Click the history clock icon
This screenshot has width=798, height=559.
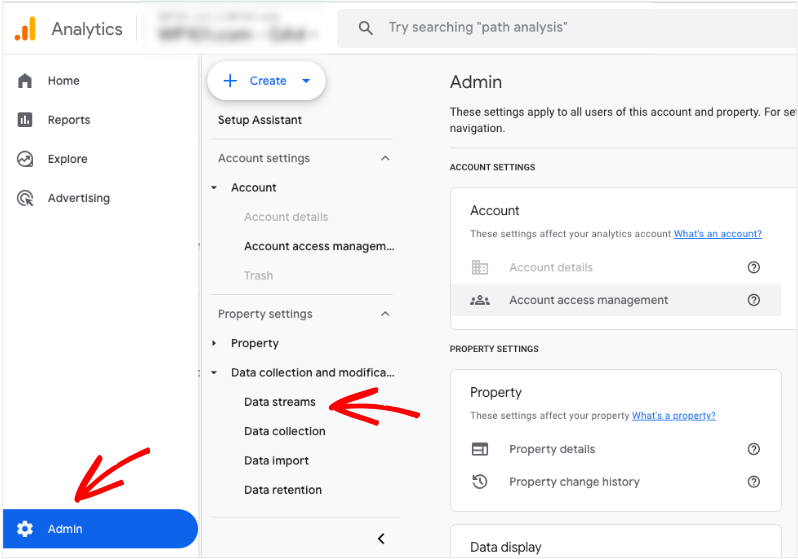coord(479,482)
